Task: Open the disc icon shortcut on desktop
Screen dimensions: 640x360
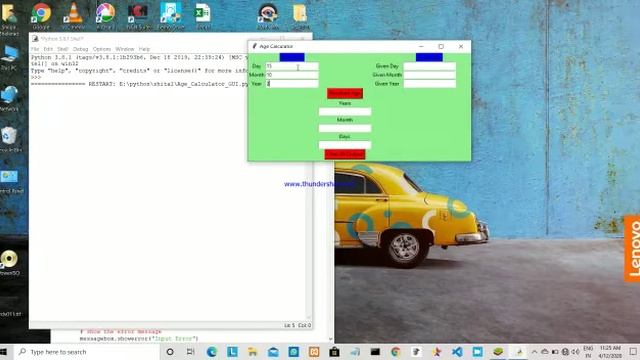Action: pos(9,262)
